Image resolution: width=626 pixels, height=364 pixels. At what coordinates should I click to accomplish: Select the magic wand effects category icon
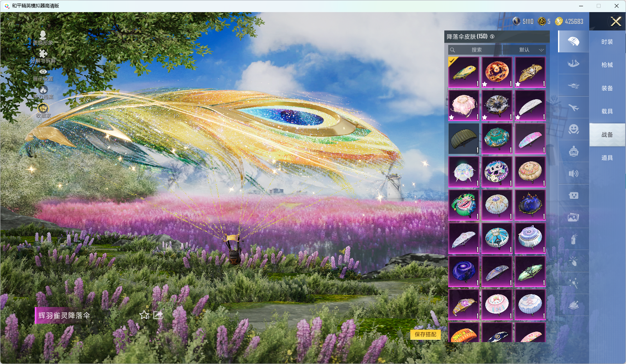[573, 283]
